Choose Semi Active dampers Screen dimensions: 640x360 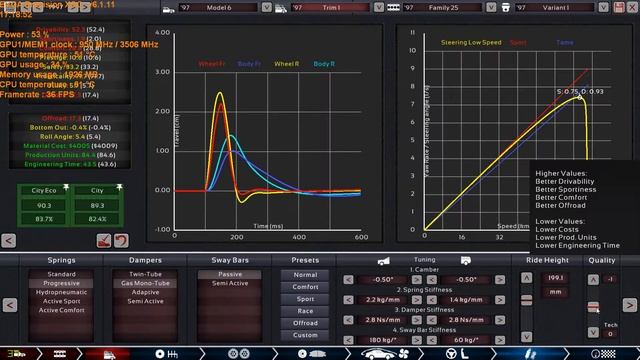(x=145, y=301)
